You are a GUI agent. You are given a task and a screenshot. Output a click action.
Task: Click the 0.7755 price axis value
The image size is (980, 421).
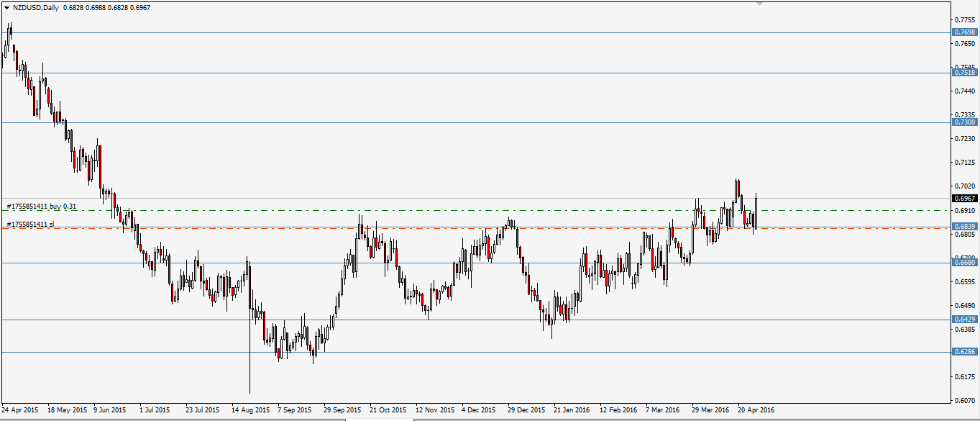(966, 19)
